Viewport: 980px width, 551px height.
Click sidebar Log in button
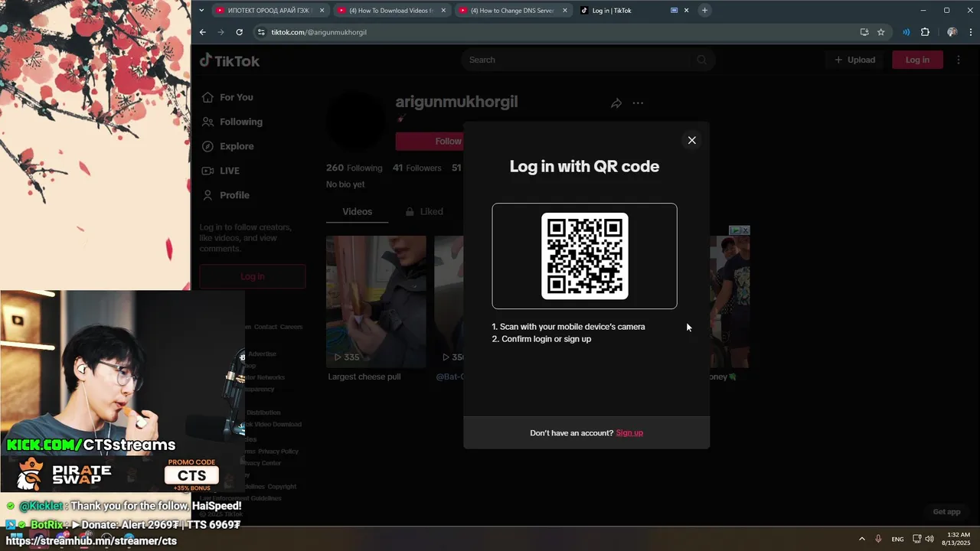coord(253,276)
